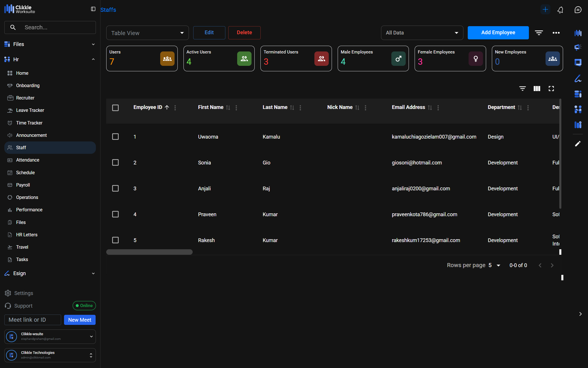Click the notification bell icon

560,10
